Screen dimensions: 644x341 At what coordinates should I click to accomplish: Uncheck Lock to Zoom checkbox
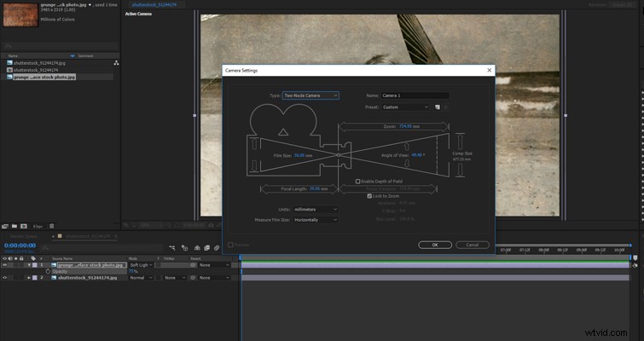[369, 196]
